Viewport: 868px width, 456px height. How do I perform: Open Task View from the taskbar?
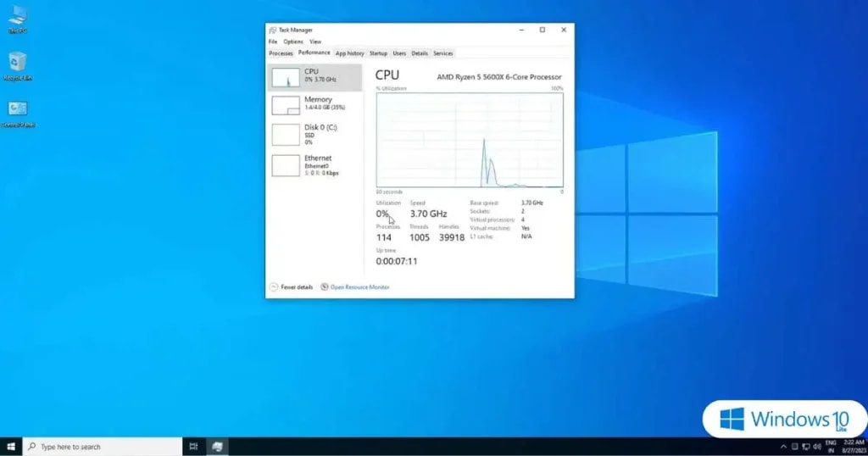[x=193, y=446]
